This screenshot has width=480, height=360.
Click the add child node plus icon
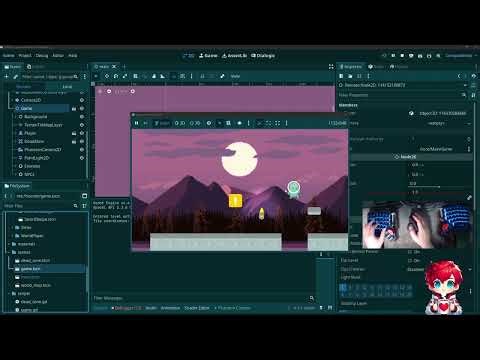pos(6,77)
